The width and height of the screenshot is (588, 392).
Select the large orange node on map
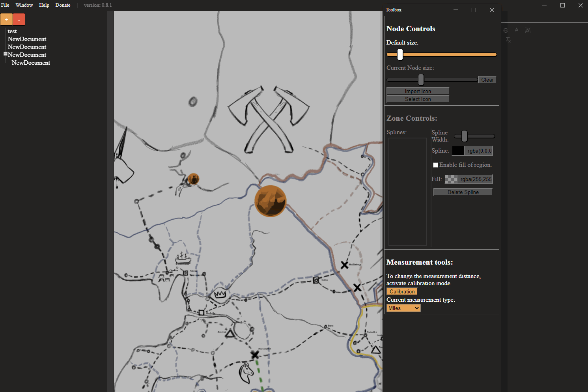click(270, 201)
